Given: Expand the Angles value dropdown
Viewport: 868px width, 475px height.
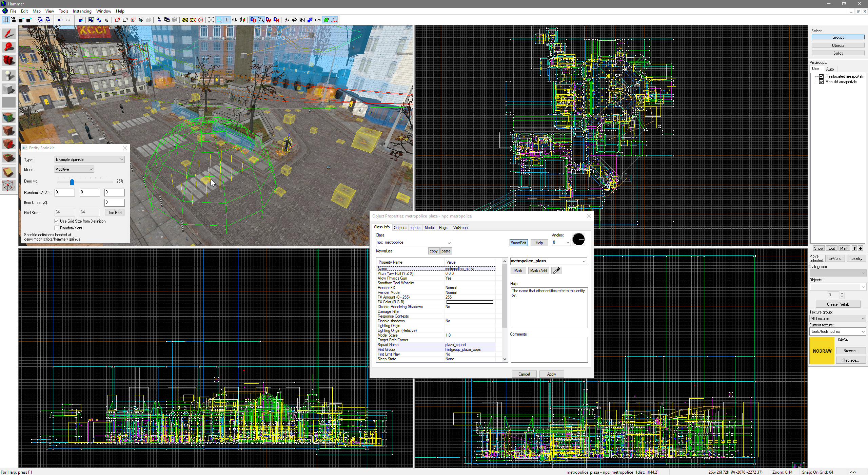Looking at the screenshot, I should 566,243.
